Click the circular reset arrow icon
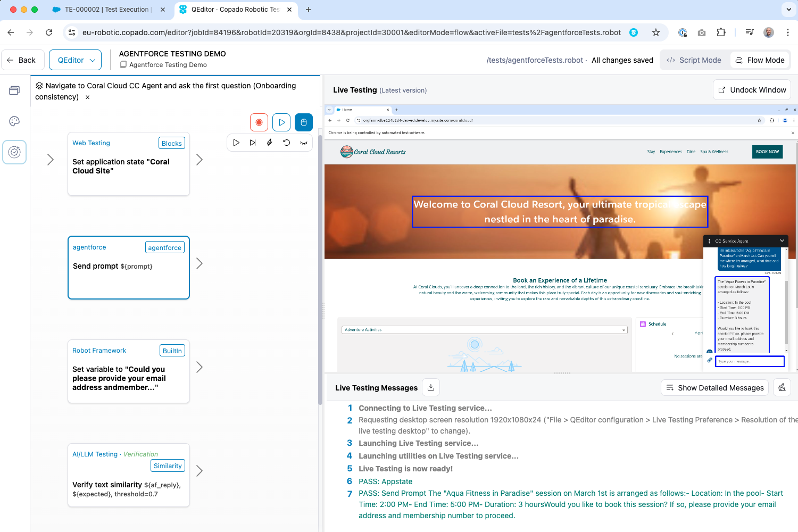Viewport: 798px width, 532px height. pyautogui.click(x=287, y=143)
